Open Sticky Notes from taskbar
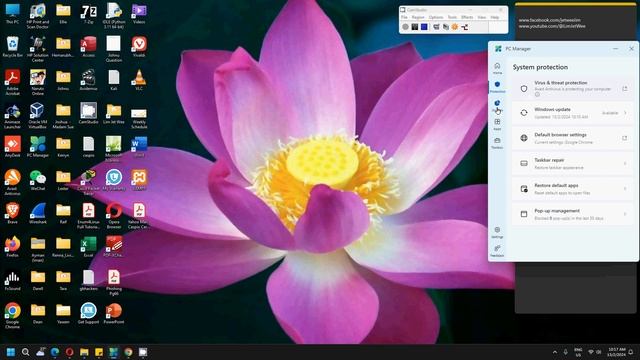 pyautogui.click(x=99, y=352)
